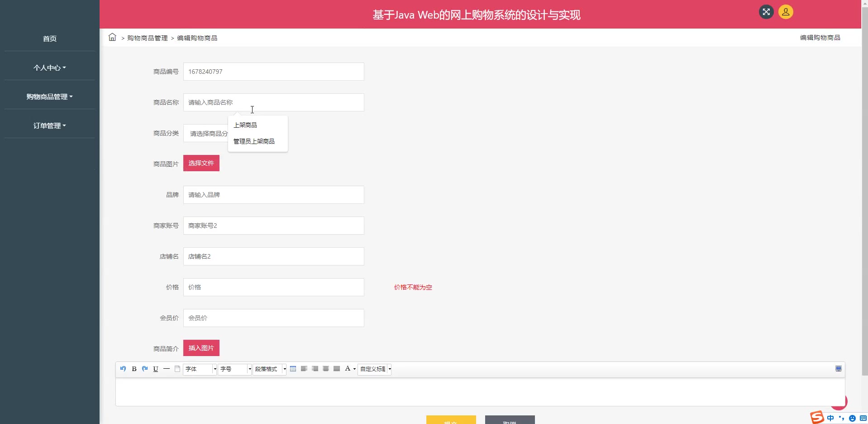Go home via breadcrumb house icon
This screenshot has width=868, height=424.
tap(112, 37)
